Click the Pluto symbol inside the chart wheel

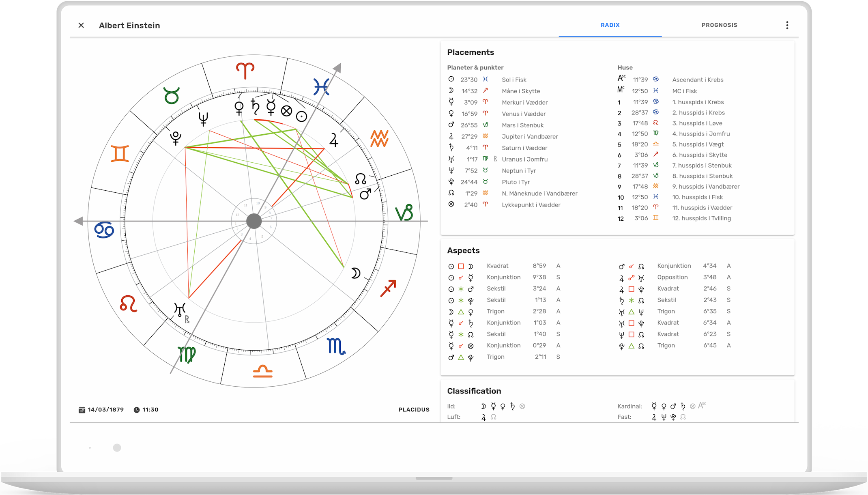pyautogui.click(x=176, y=138)
